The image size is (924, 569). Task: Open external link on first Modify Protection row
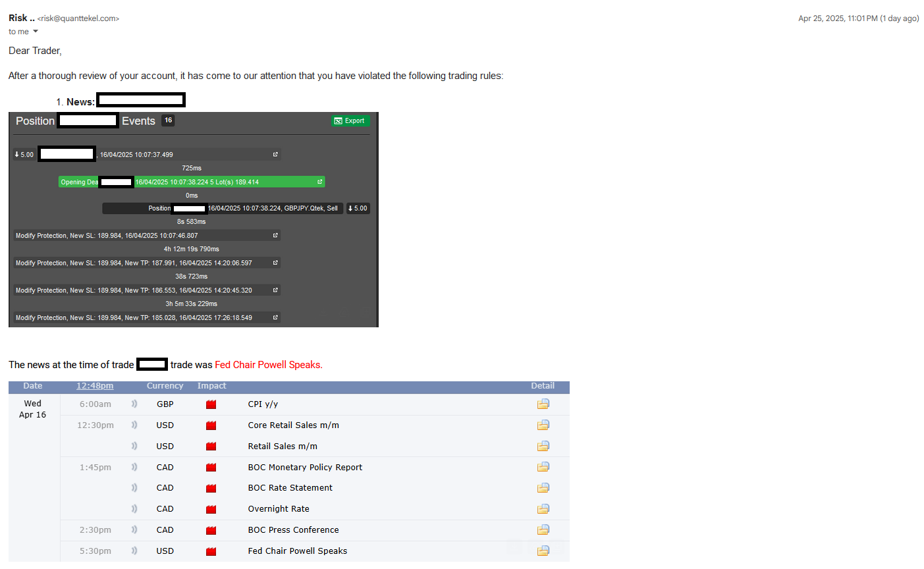pos(275,235)
